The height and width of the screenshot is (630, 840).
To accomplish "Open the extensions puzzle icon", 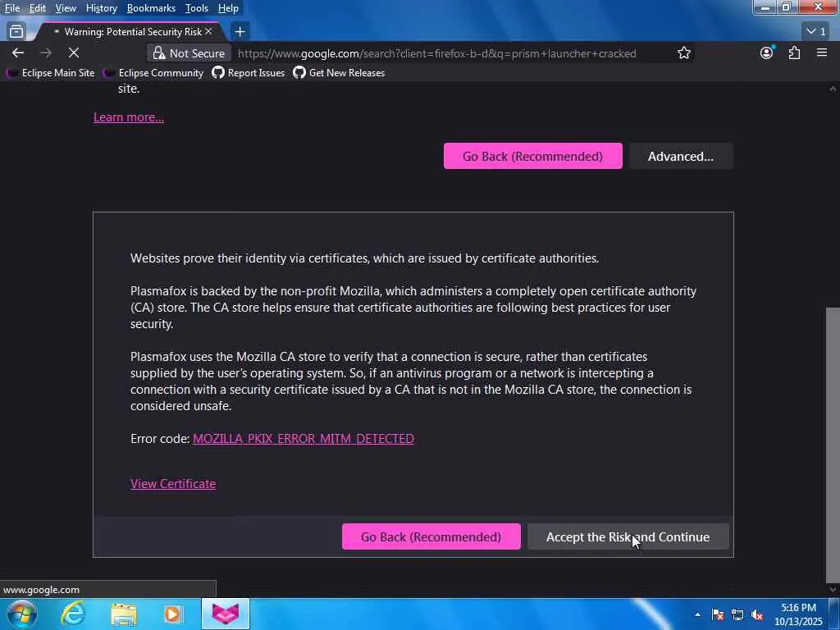I will point(794,53).
